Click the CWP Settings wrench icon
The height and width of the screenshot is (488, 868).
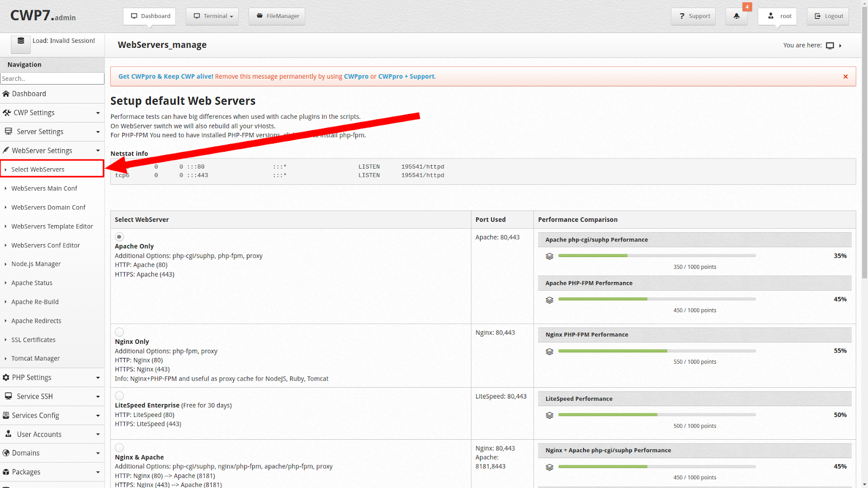tap(7, 113)
